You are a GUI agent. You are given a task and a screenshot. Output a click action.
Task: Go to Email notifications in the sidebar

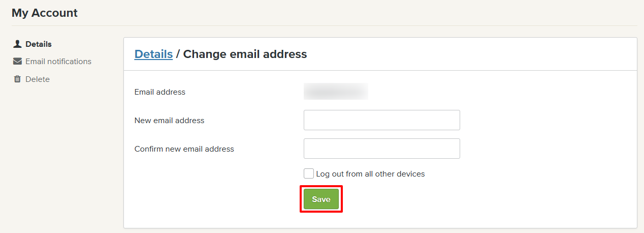tap(58, 62)
